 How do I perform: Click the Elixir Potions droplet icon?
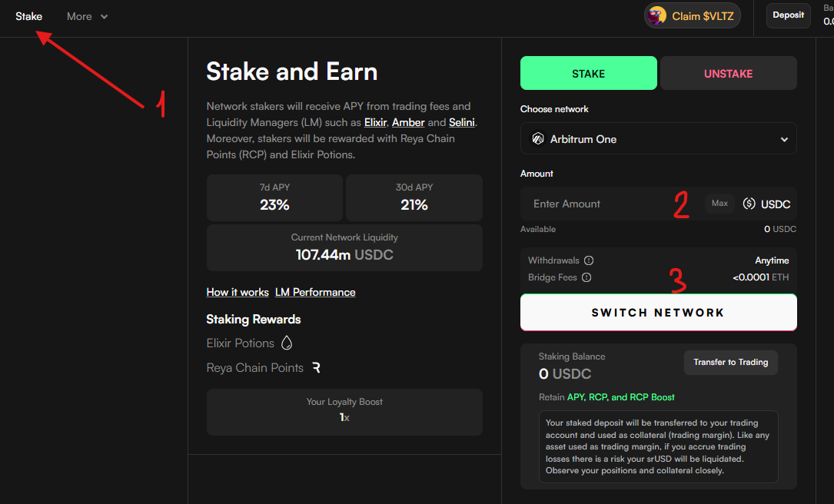pos(286,343)
